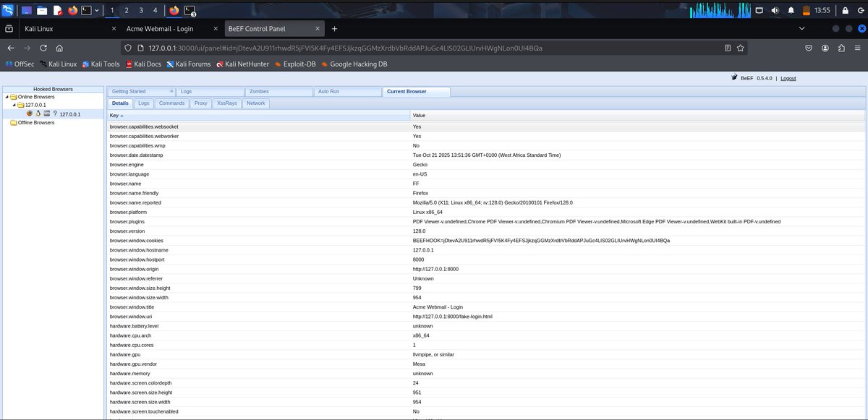The image size is (868, 420).
Task: Open the Network sub-tab
Action: click(256, 103)
